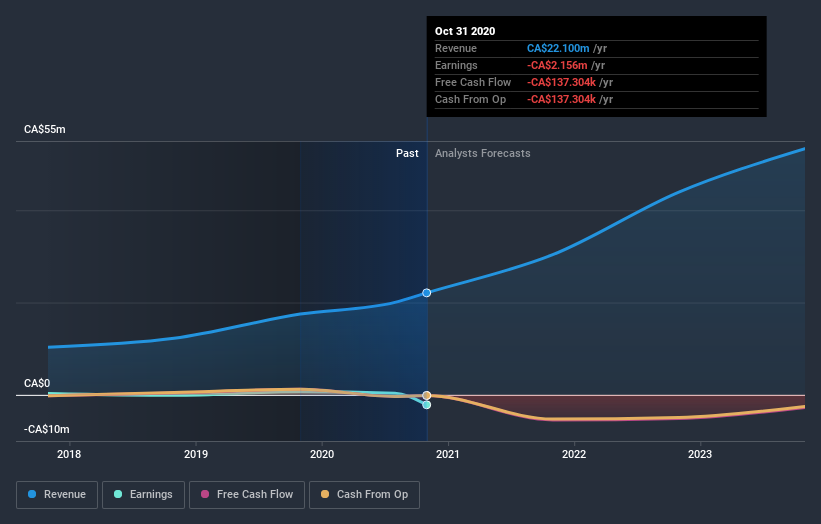
Task: Click the orange Cash From Op data point marker
Action: pos(427,395)
